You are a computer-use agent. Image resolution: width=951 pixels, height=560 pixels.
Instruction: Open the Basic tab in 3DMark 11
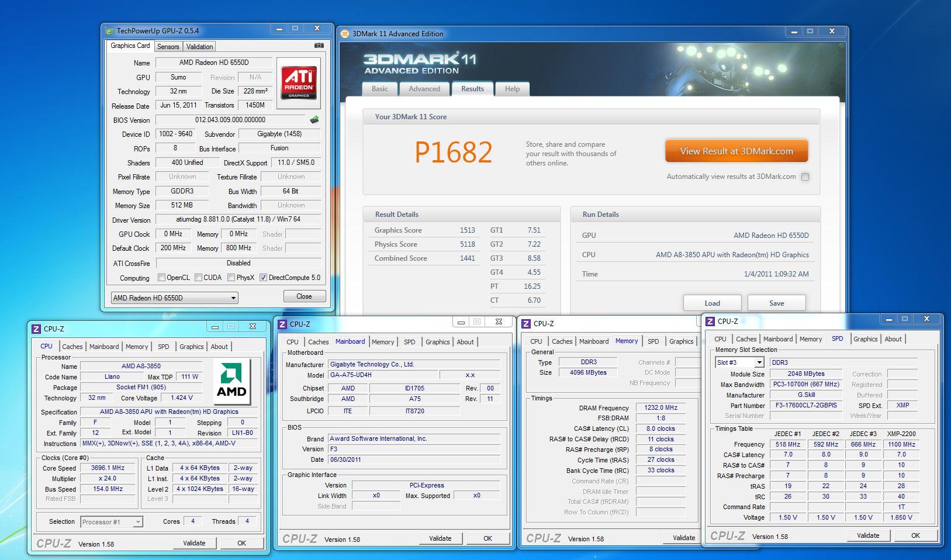[x=380, y=89]
